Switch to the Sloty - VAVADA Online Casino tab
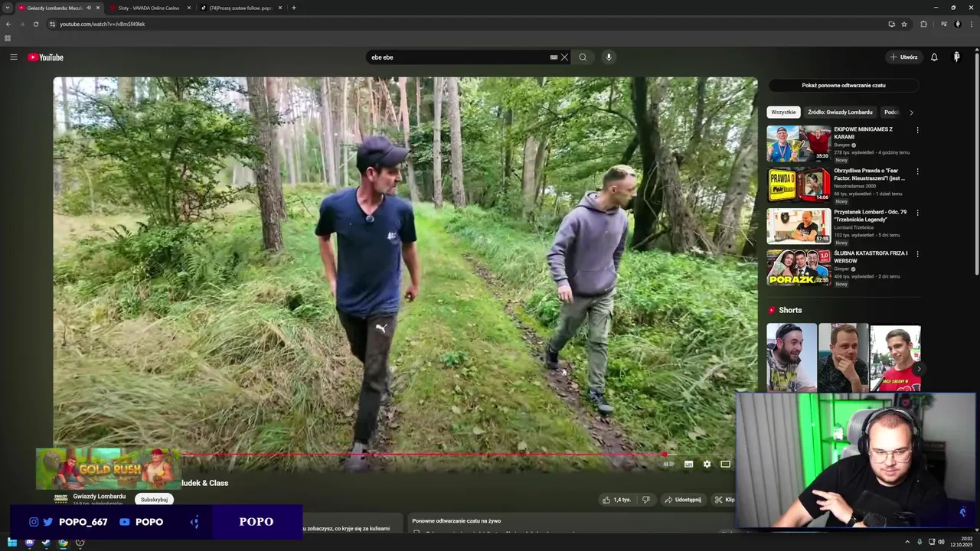Viewport: 980px width, 551px height. 149,8
